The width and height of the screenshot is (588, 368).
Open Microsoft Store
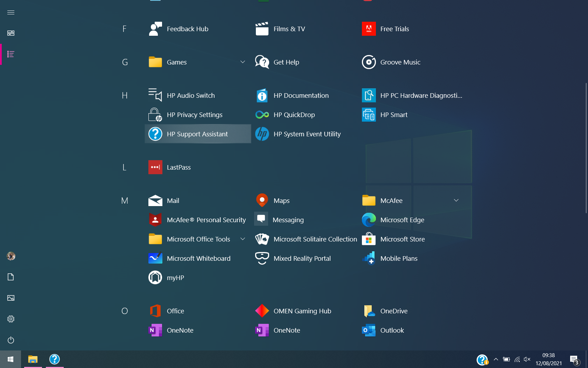(411, 239)
